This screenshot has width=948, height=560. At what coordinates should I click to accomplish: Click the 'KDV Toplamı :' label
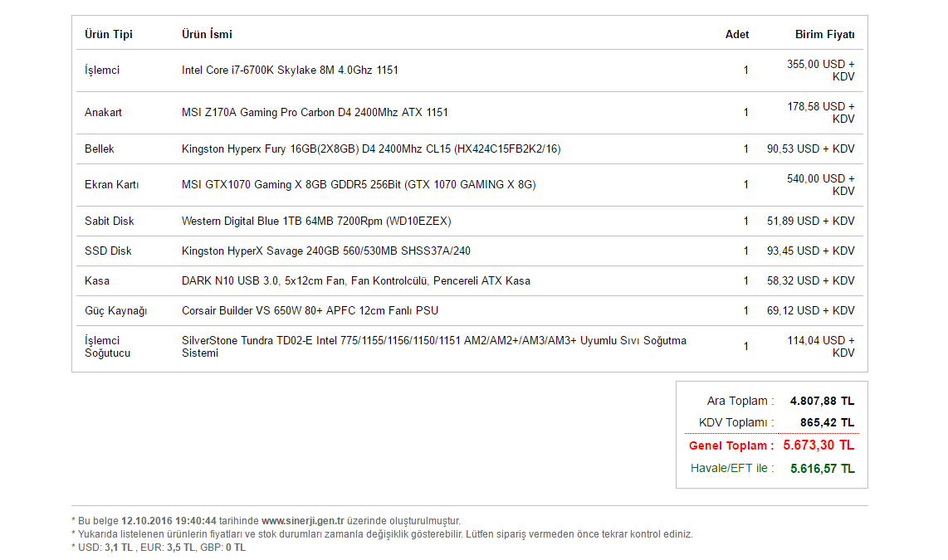tap(736, 423)
